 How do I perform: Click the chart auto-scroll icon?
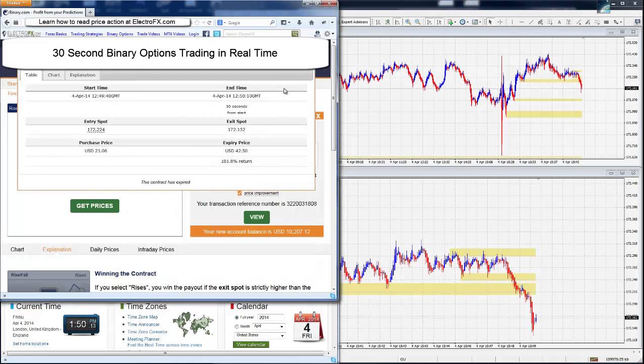[430, 22]
